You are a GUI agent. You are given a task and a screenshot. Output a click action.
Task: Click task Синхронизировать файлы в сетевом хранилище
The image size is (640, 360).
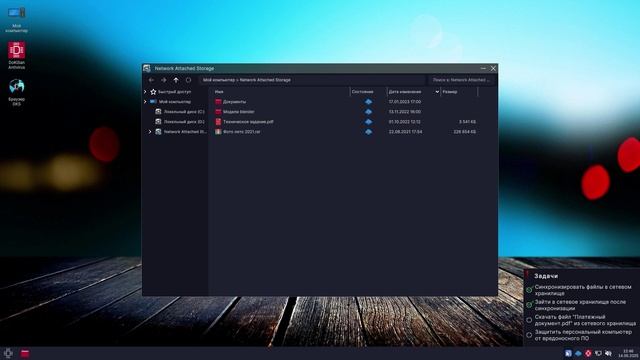583,290
